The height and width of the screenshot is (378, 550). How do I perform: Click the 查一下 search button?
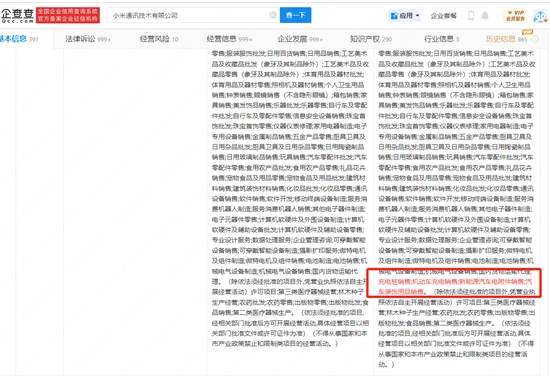[x=295, y=15]
